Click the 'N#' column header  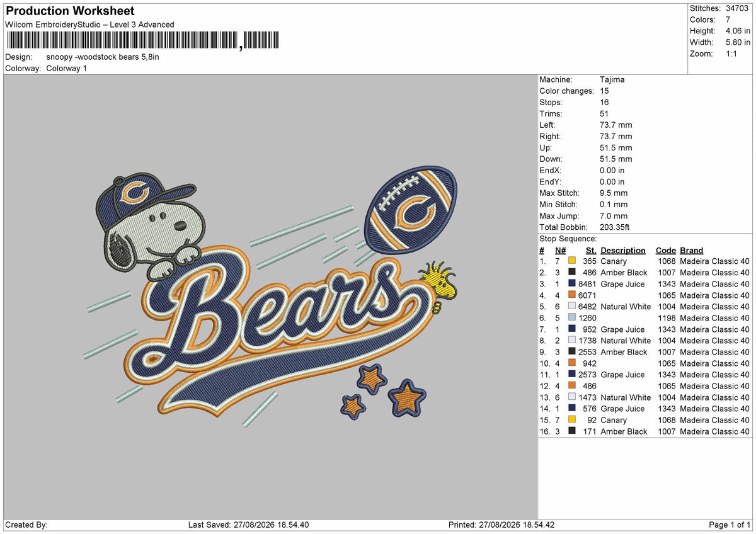click(x=560, y=251)
